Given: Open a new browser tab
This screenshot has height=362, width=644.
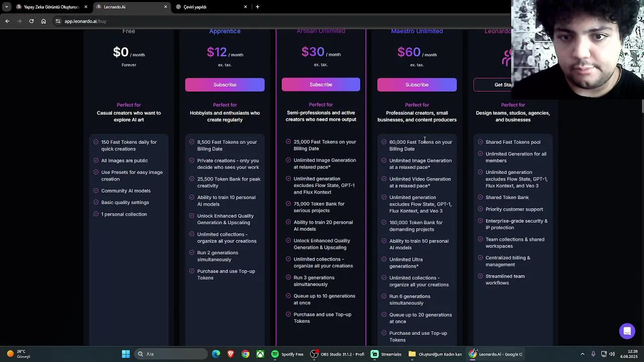Looking at the screenshot, I should [258, 7].
